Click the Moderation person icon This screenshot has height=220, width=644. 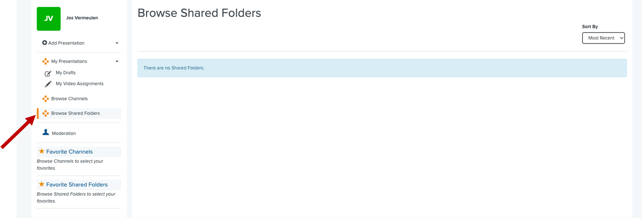(x=46, y=132)
